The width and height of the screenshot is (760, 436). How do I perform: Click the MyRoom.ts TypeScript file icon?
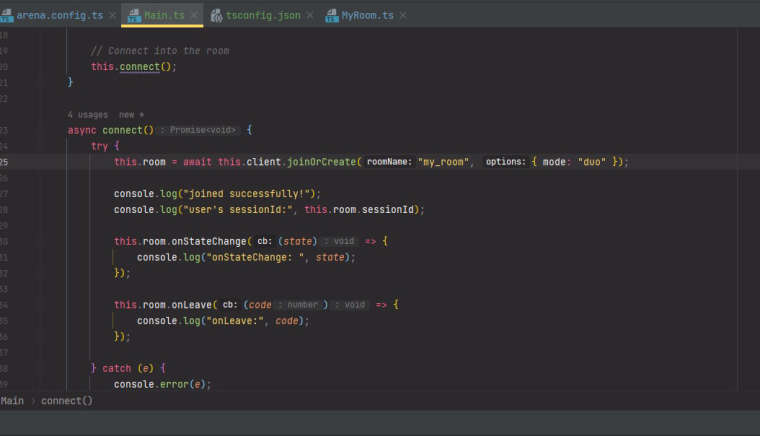click(332, 16)
